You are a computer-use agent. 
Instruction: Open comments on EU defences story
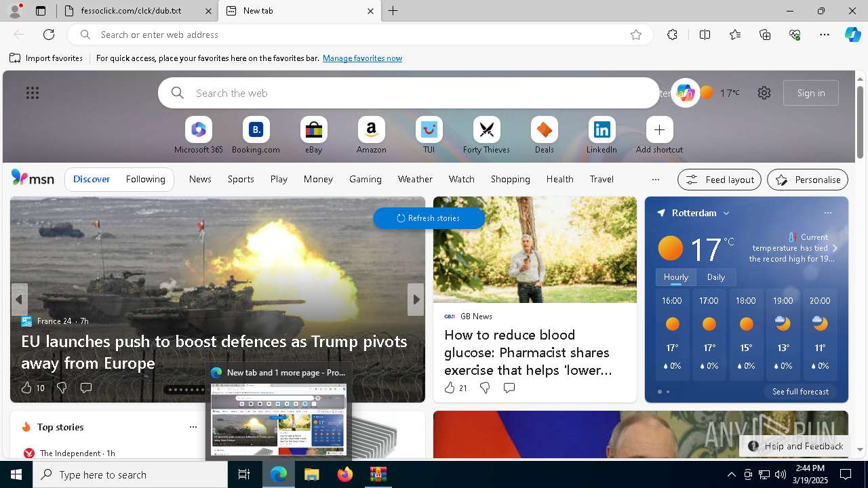86,388
